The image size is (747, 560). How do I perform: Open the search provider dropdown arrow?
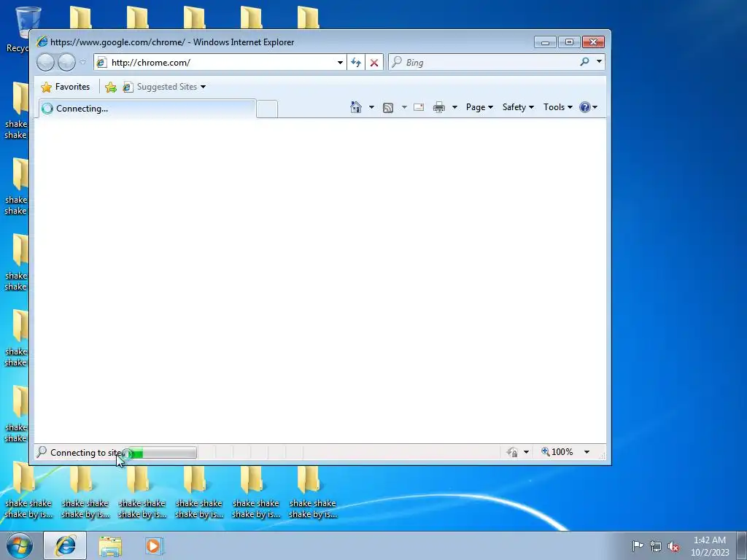tap(600, 62)
